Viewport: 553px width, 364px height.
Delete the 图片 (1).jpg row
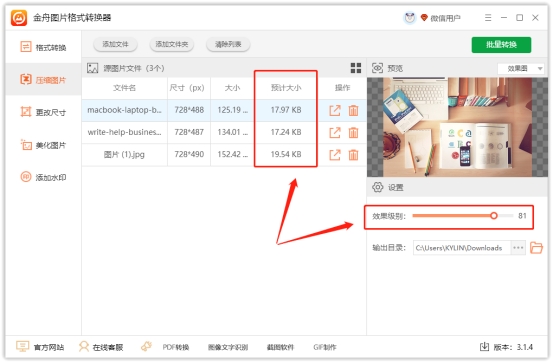click(x=353, y=155)
